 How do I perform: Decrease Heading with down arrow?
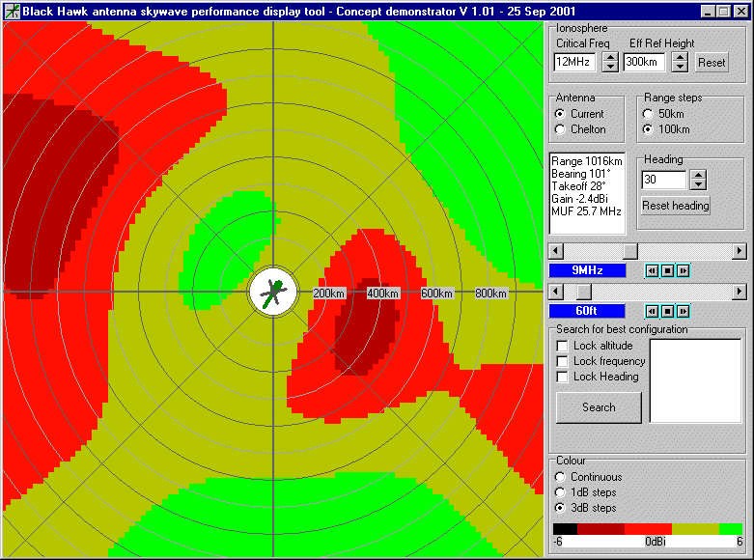[x=698, y=184]
